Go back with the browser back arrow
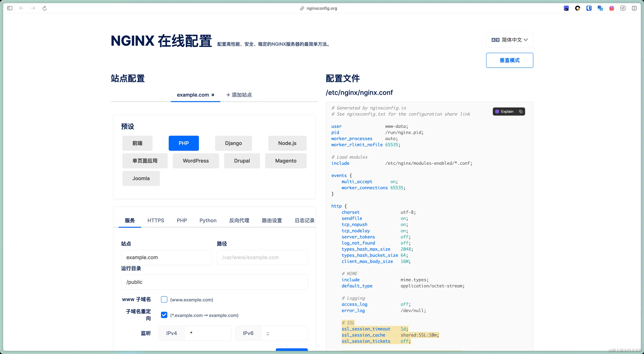This screenshot has height=354, width=644. click(21, 8)
